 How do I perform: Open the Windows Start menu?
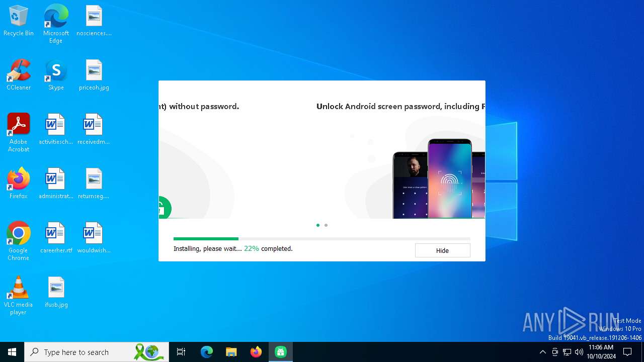[12, 352]
